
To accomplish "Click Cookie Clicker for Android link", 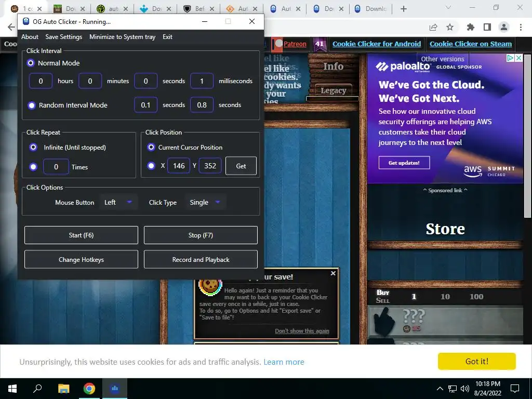I will 377,44.
